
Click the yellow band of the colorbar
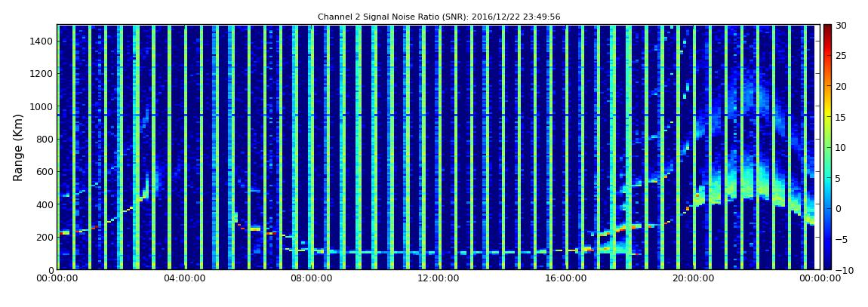(x=827, y=111)
